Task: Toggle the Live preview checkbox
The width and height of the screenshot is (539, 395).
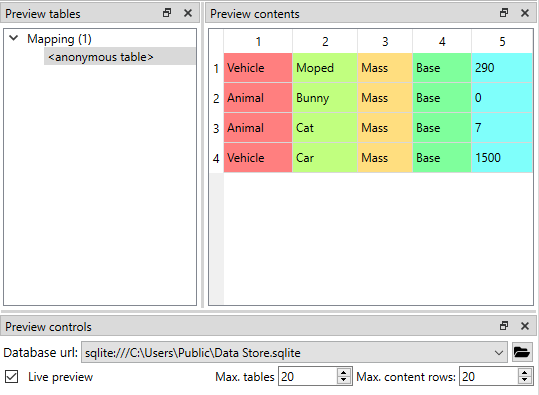Action: click(12, 377)
